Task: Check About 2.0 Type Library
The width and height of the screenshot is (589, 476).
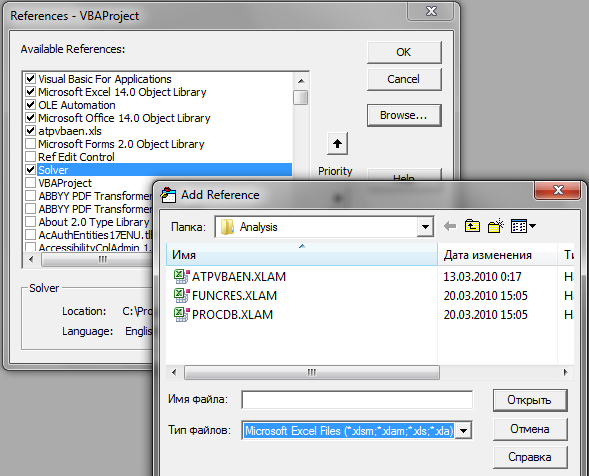Action: [30, 222]
